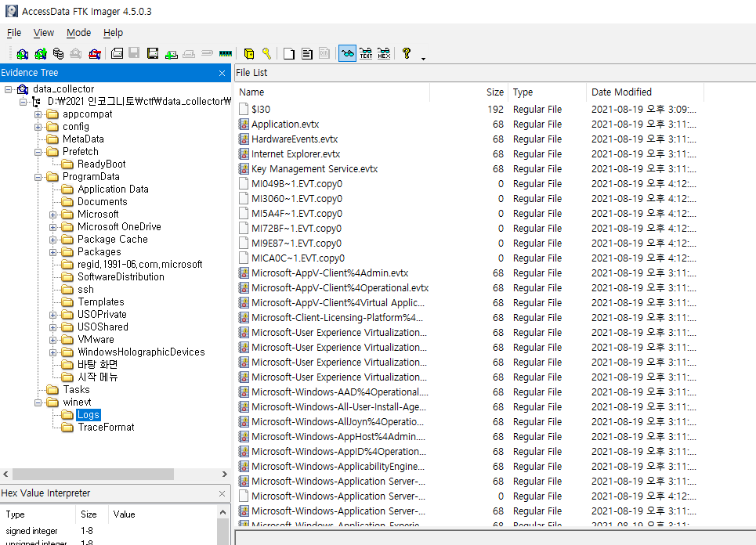Image resolution: width=756 pixels, height=545 pixels.
Task: Expand the appcompat folder
Action: click(38, 114)
